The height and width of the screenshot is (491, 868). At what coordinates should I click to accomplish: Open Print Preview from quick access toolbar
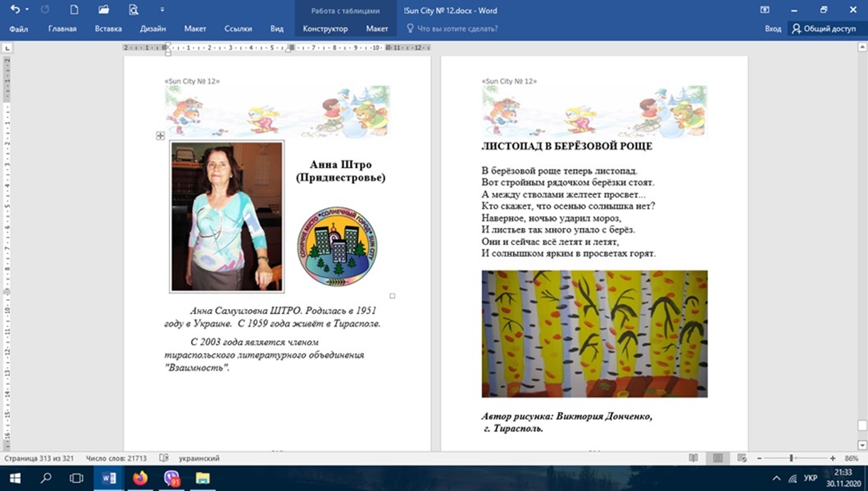pos(134,10)
